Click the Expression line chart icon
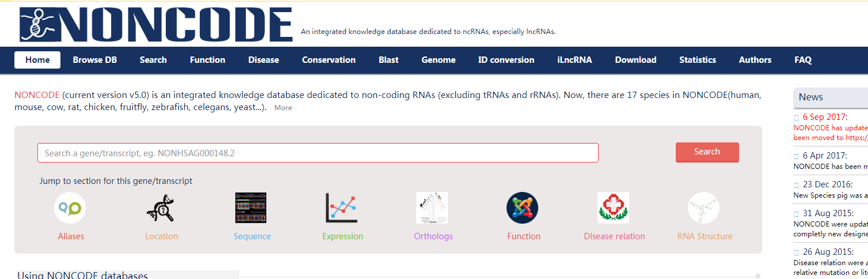 tap(342, 208)
